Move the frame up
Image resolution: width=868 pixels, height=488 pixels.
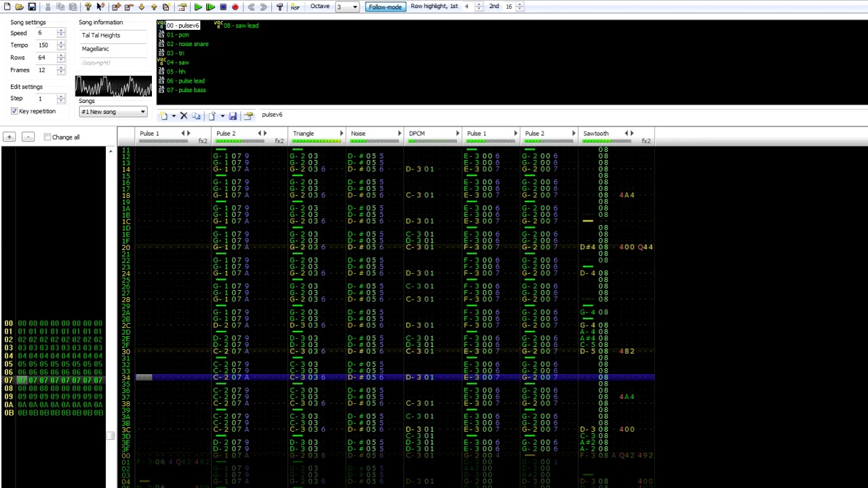154,7
